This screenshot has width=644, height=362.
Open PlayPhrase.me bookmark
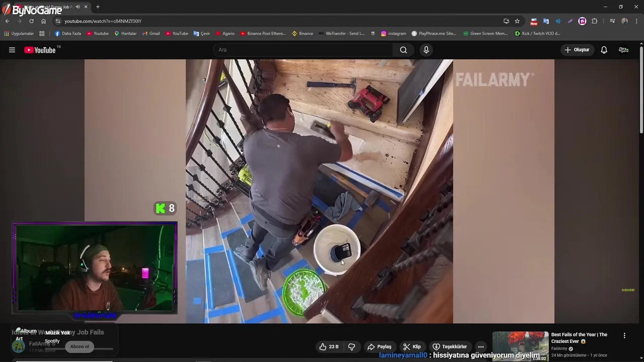[434, 34]
